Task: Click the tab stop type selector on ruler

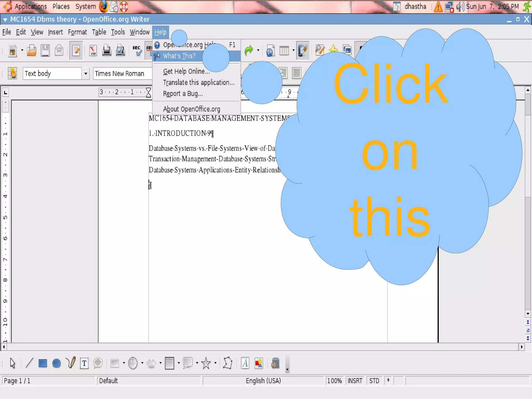Action: [x=5, y=92]
